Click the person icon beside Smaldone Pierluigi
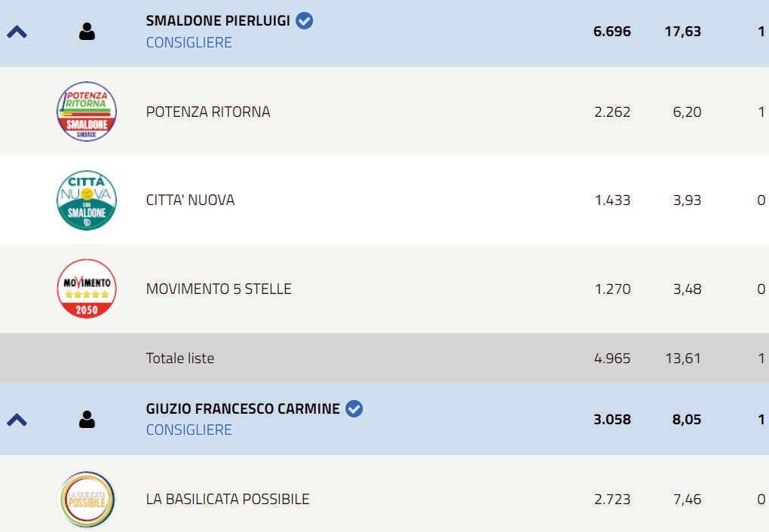Screen dimensions: 769x532 (x=87, y=32)
